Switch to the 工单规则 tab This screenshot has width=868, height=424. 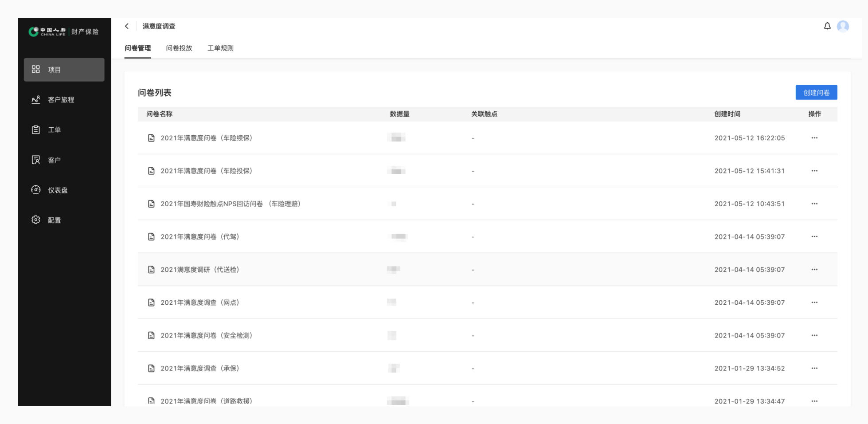[220, 48]
